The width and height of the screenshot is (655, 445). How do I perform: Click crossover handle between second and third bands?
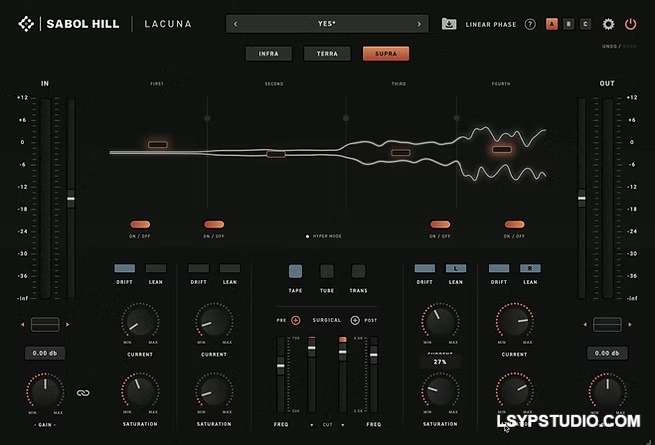click(x=346, y=118)
